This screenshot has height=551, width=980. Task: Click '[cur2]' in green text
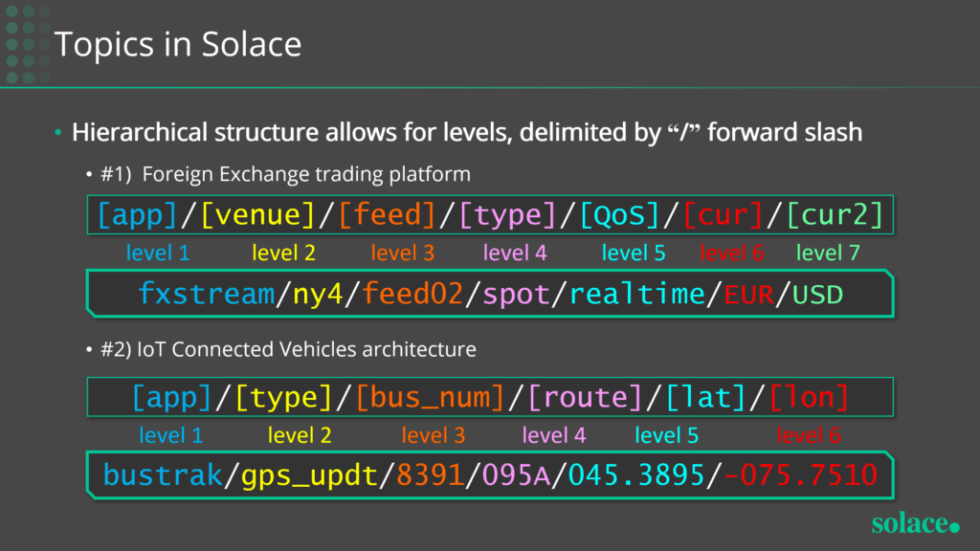pyautogui.click(x=835, y=215)
